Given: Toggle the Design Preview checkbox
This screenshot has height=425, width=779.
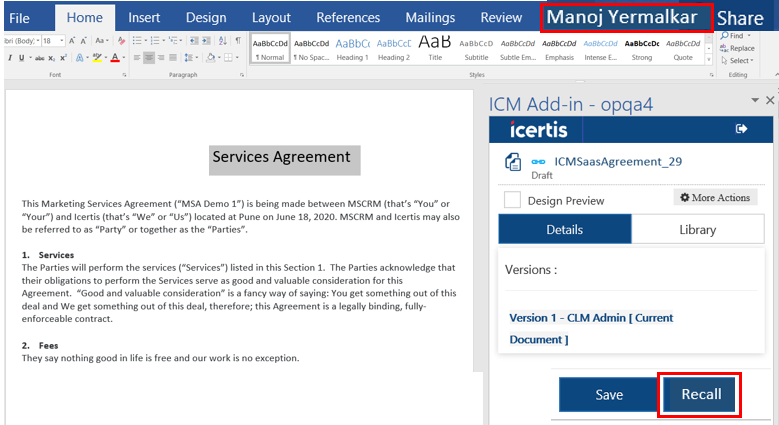Looking at the screenshot, I should (x=512, y=200).
